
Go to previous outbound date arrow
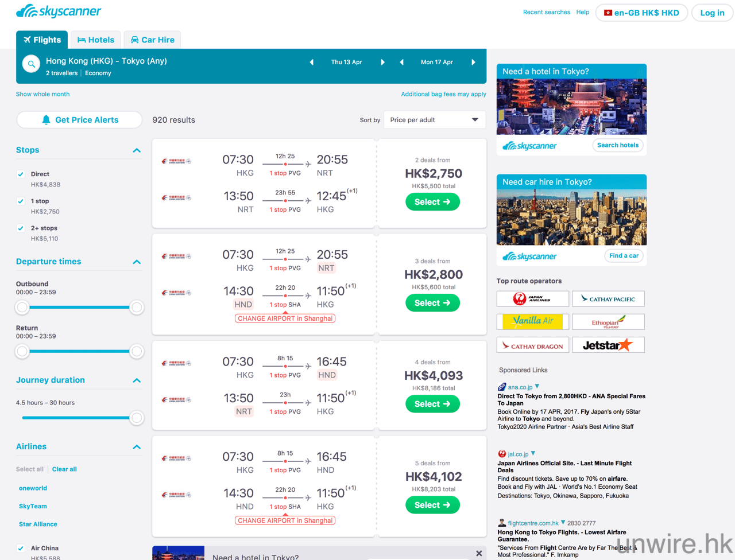point(312,62)
